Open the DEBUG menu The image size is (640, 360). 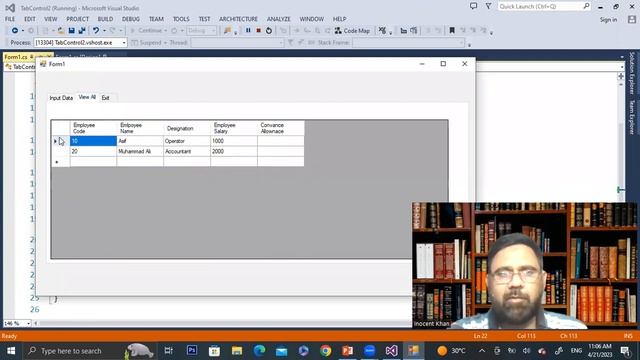point(131,19)
